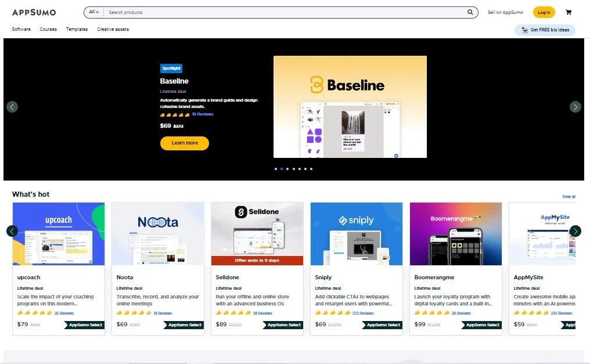
Task: Open Sniply product image
Action: click(357, 234)
